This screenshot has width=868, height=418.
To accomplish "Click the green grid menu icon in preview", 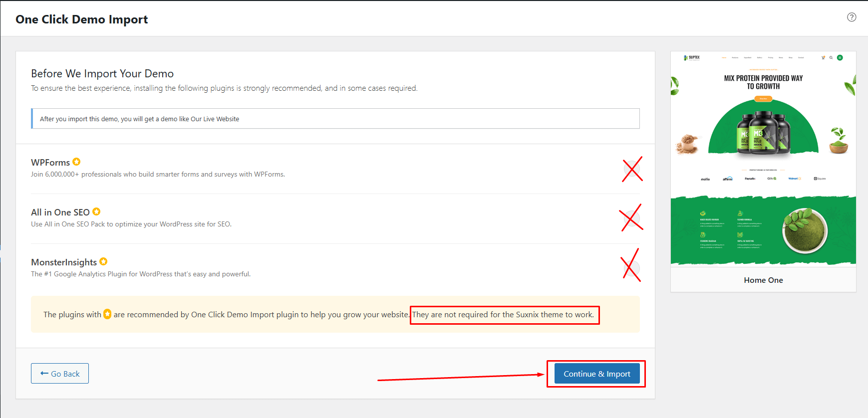I will [x=840, y=58].
